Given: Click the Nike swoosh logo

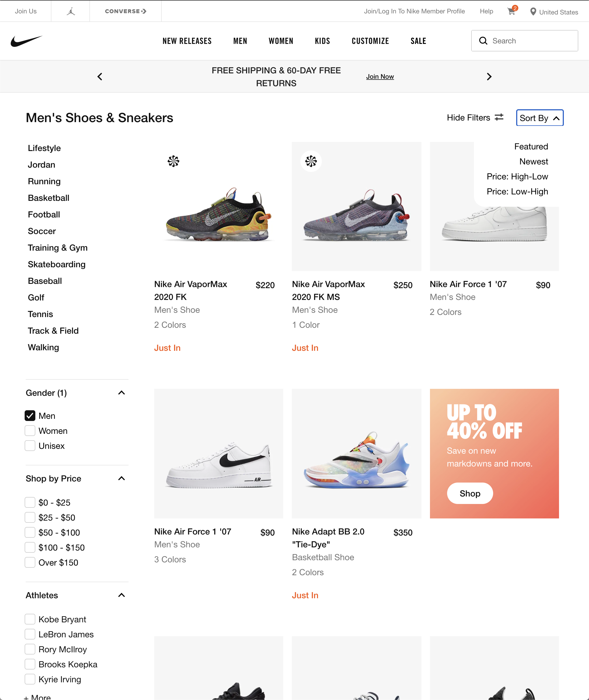Looking at the screenshot, I should pyautogui.click(x=26, y=41).
